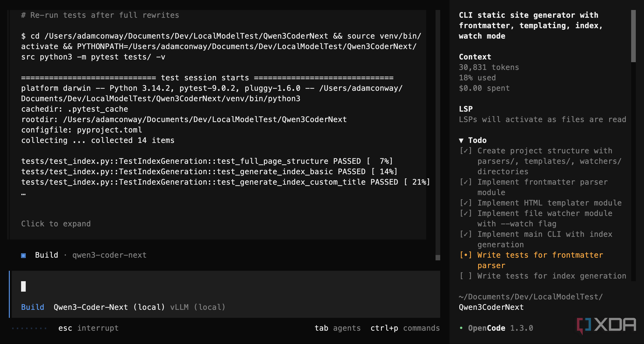The height and width of the screenshot is (344, 644).
Task: Click the 'cachedir: .pytest_cache' line
Action: tap(75, 109)
